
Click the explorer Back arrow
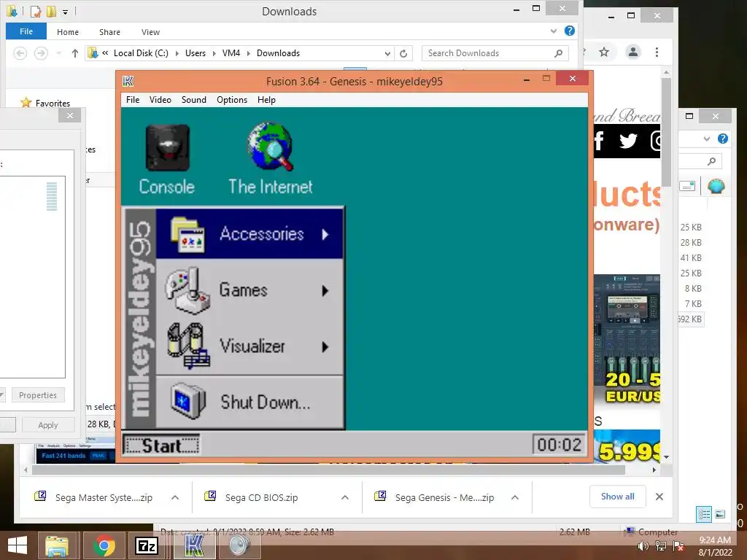point(20,52)
